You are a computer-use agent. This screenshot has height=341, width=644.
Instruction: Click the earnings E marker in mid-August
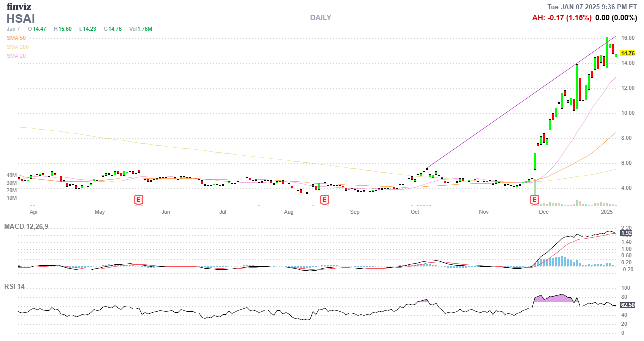[x=324, y=200]
